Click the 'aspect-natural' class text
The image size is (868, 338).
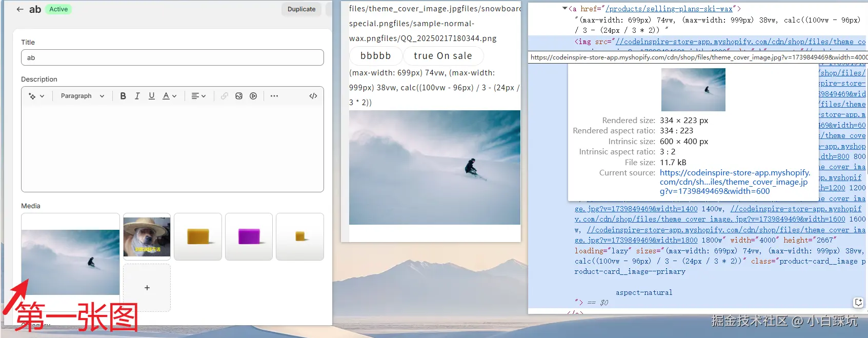[x=644, y=293]
